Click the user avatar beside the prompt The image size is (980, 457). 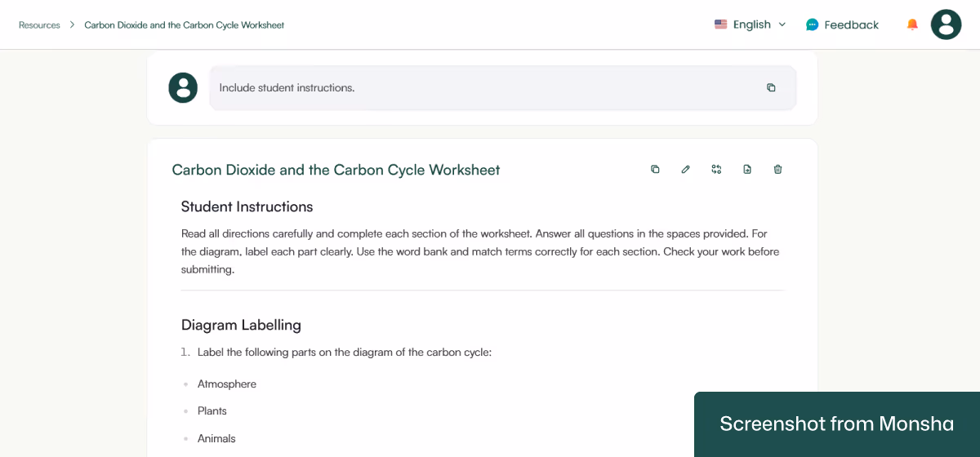(183, 87)
